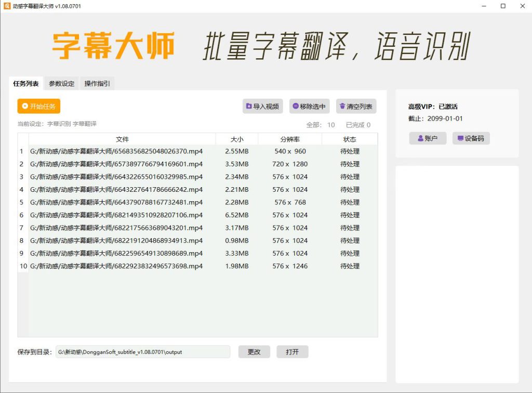Click the save directory path field
Screen dimensions: 532x393
(142, 352)
